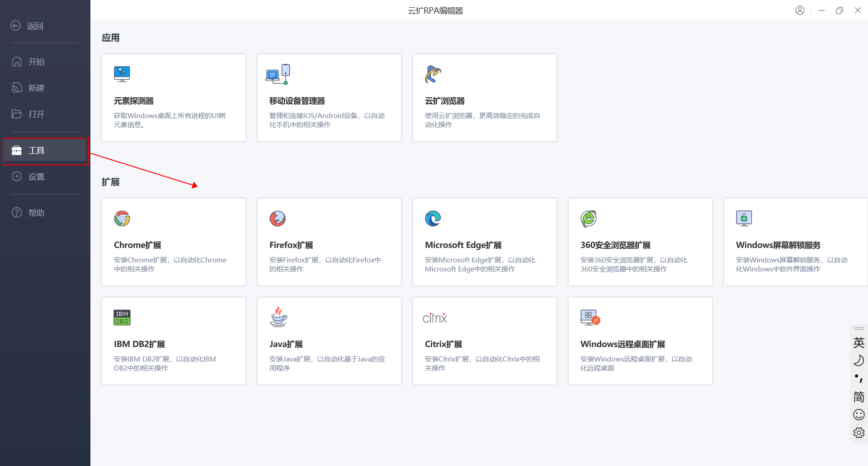Click the 元素探测器 monitor icon
Viewport: 868px width, 466px height.
click(x=122, y=74)
